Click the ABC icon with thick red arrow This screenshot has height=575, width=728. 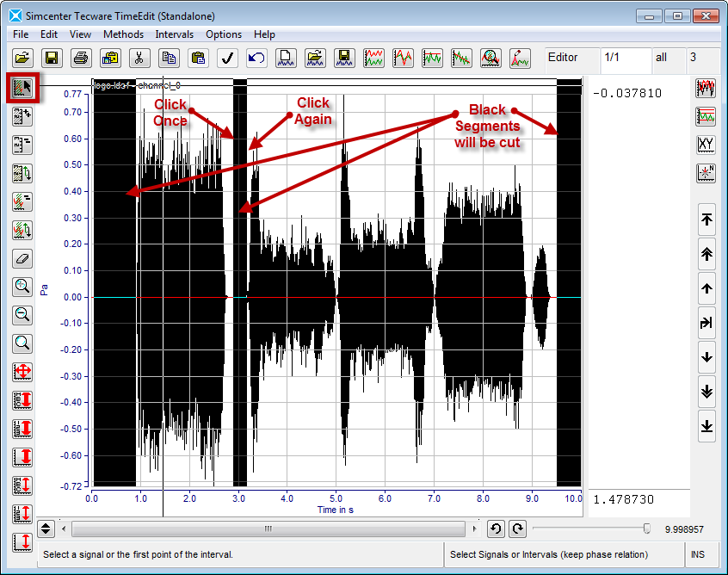click(22, 400)
